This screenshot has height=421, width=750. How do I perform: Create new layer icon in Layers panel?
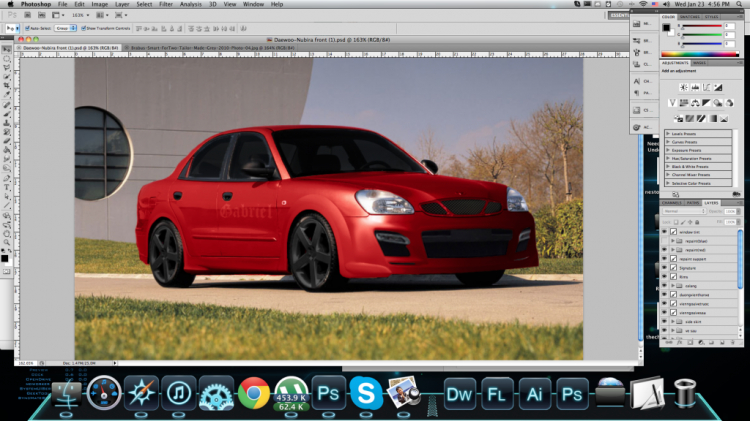click(x=722, y=343)
